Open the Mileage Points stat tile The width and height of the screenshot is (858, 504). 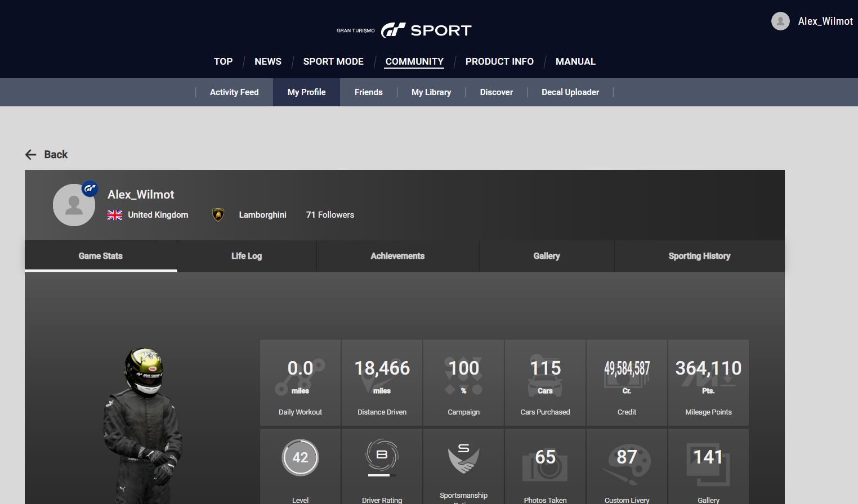coord(708,382)
